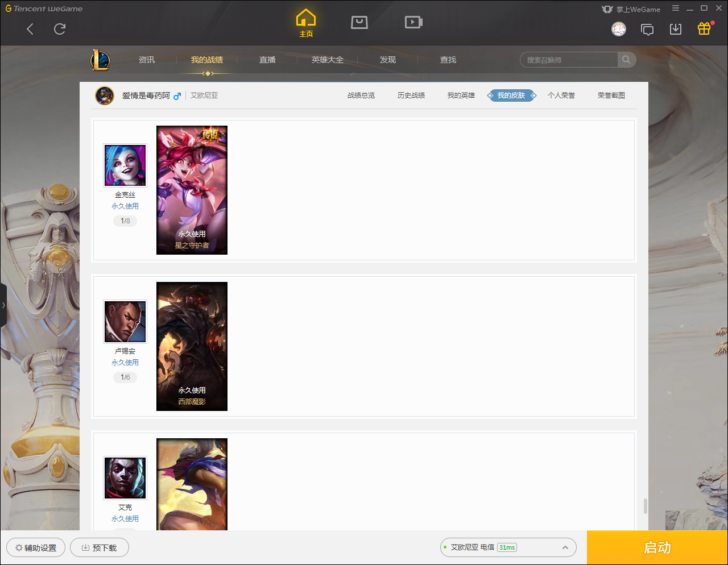Open the 英雄大全 tab
The width and height of the screenshot is (728, 565).
point(328,60)
